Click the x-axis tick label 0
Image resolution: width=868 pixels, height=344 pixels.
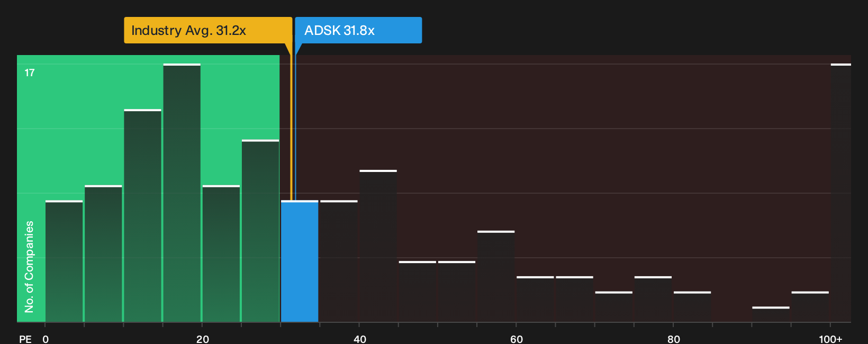point(46,339)
